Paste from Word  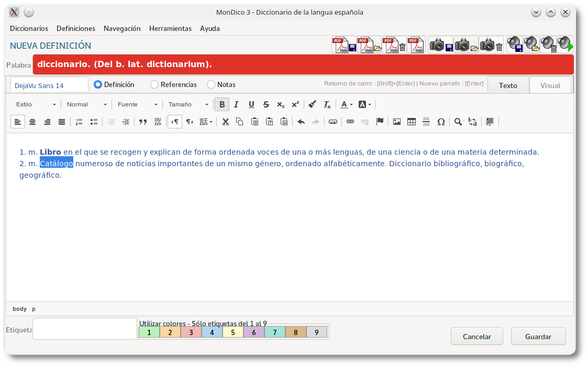point(284,122)
